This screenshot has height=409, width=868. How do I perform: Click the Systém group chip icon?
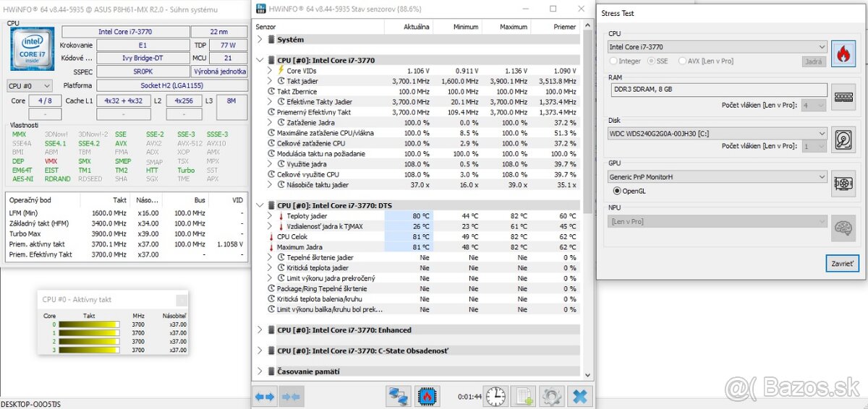[271, 40]
